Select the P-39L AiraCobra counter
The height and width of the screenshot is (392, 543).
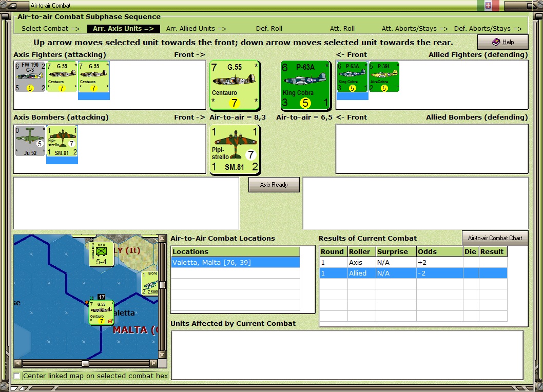384,76
